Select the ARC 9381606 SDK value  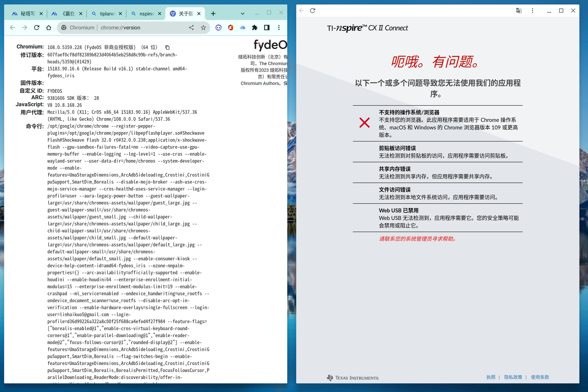click(x=73, y=98)
